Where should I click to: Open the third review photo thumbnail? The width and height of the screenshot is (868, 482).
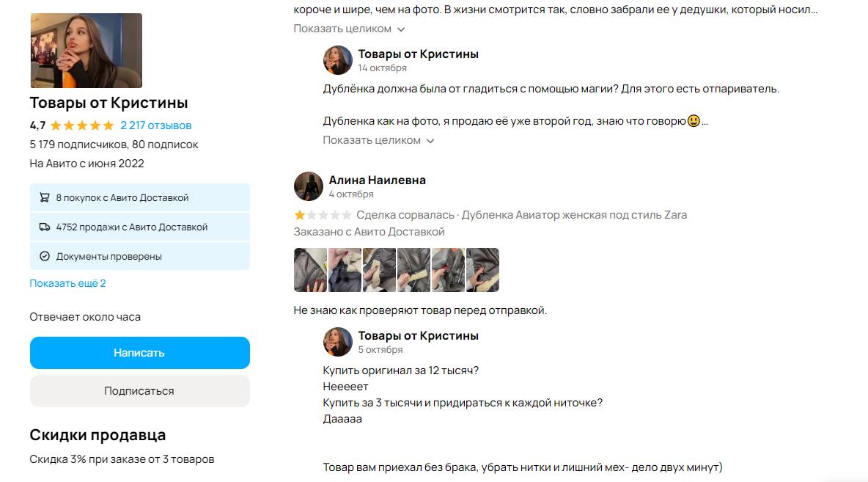pyautogui.click(x=379, y=270)
